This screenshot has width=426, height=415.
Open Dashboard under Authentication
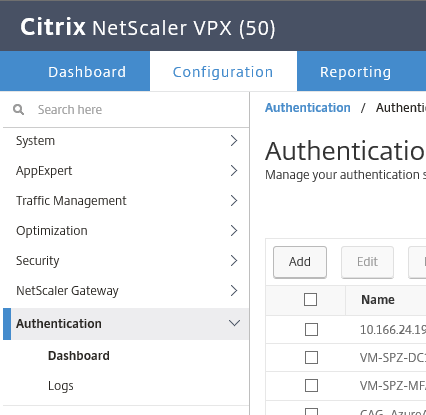coord(79,356)
